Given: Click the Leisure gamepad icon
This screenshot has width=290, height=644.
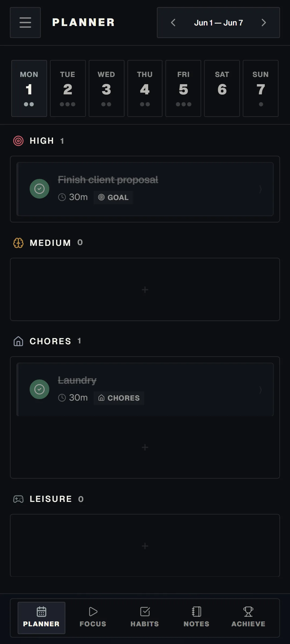Looking at the screenshot, I should 18,499.
